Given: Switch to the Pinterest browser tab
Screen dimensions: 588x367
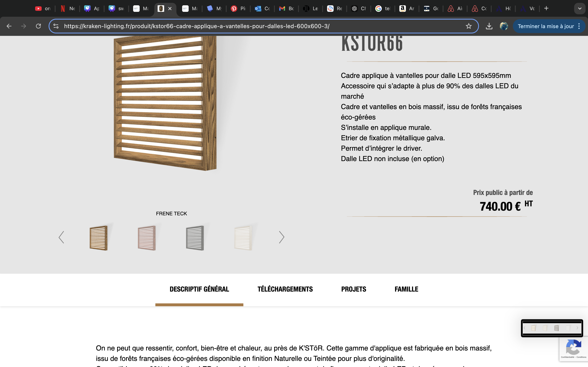Looking at the screenshot, I should tap(238, 9).
